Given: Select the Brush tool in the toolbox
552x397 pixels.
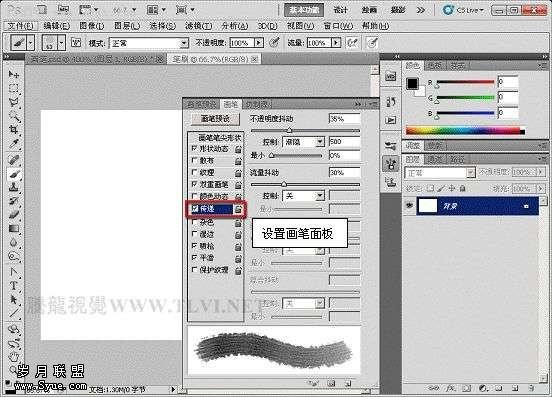Looking at the screenshot, I should (14, 174).
